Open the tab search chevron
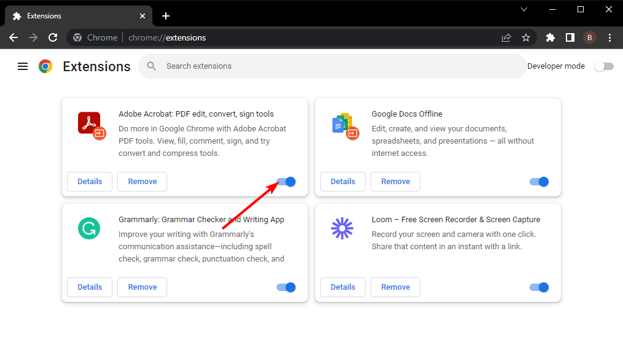Screen dimensions: 623x364 524,9
